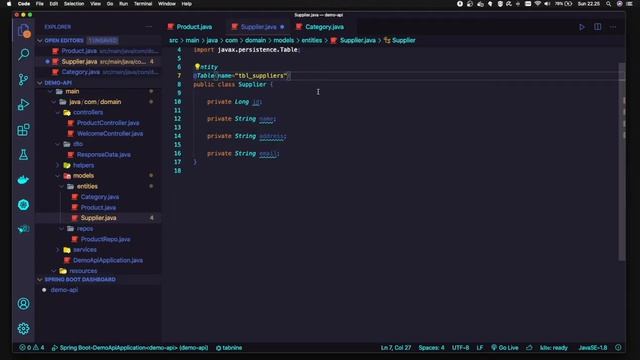Viewport: 640px width, 360px height.
Task: Open the Accounts menu icon
Action: coord(23,304)
